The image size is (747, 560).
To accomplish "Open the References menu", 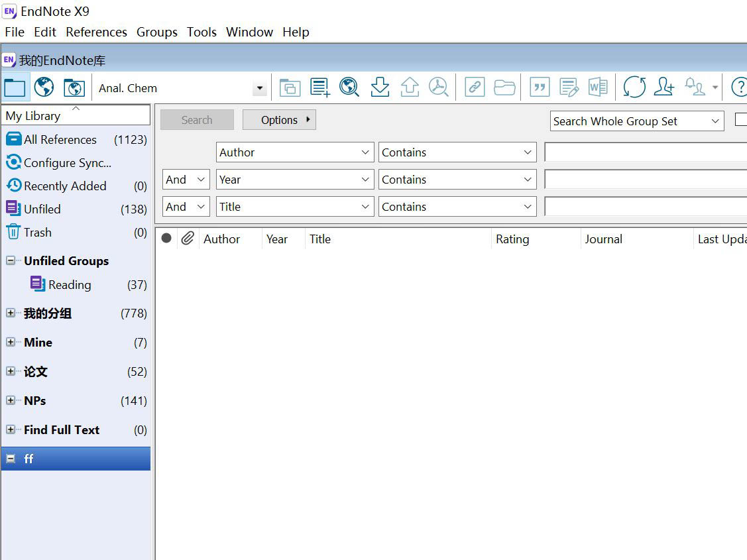I will (96, 32).
